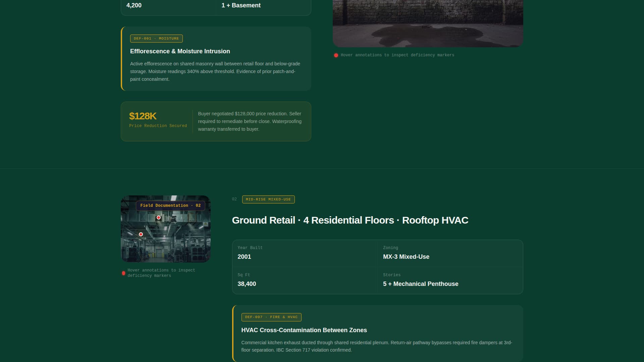Click the 5 + Mechanical Penthouse stories cell

[449, 280]
